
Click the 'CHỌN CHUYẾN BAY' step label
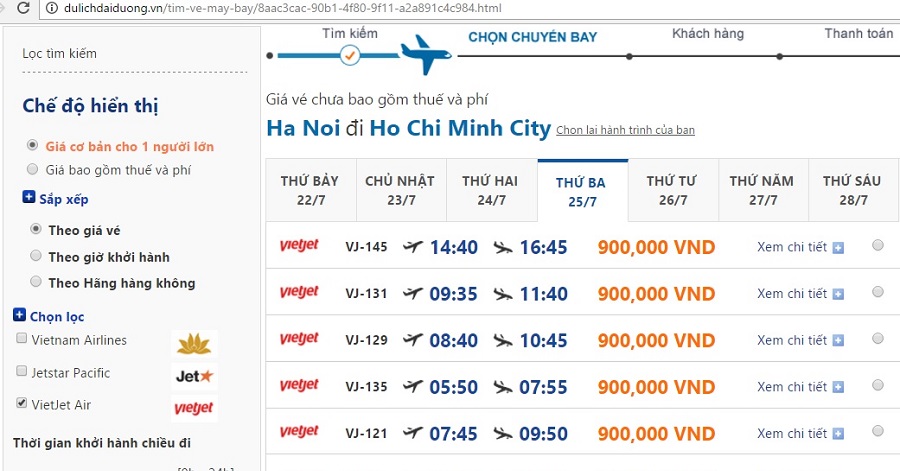tap(533, 37)
